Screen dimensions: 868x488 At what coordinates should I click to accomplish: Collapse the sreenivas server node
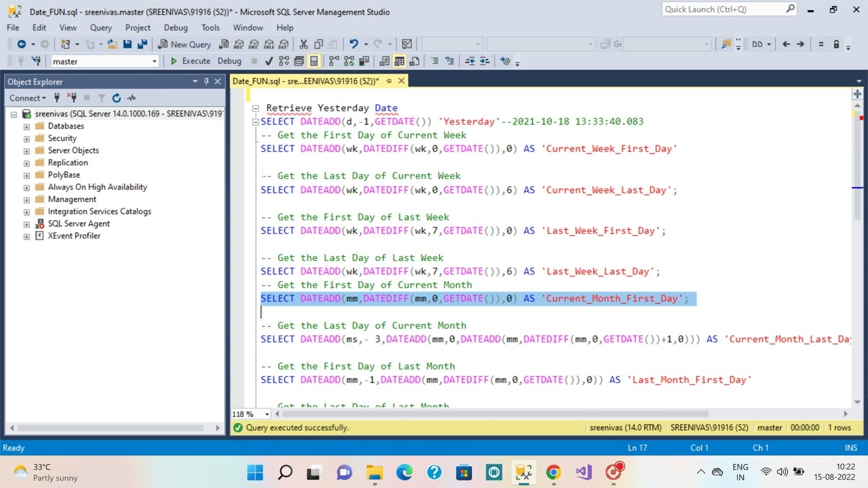click(x=14, y=114)
